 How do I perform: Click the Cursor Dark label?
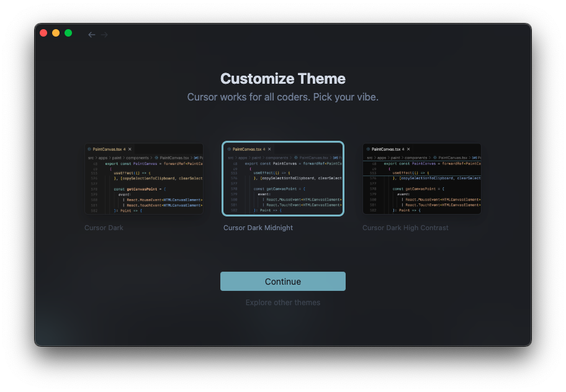click(x=104, y=228)
